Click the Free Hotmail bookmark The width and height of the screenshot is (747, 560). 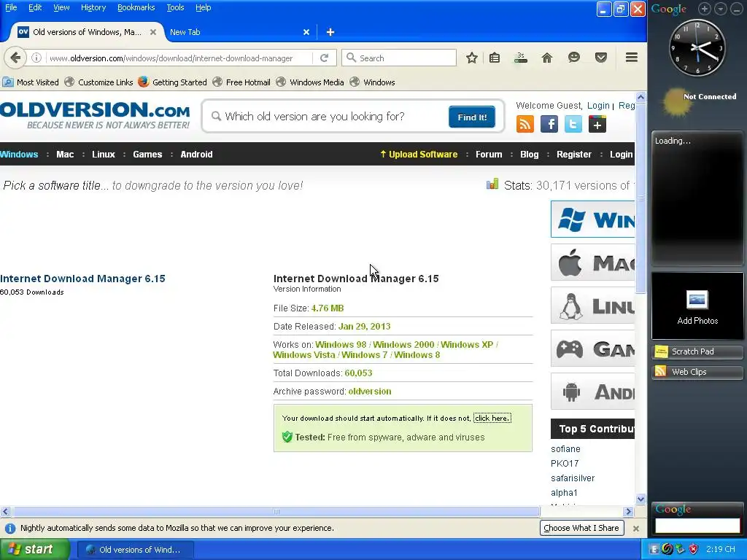(241, 82)
